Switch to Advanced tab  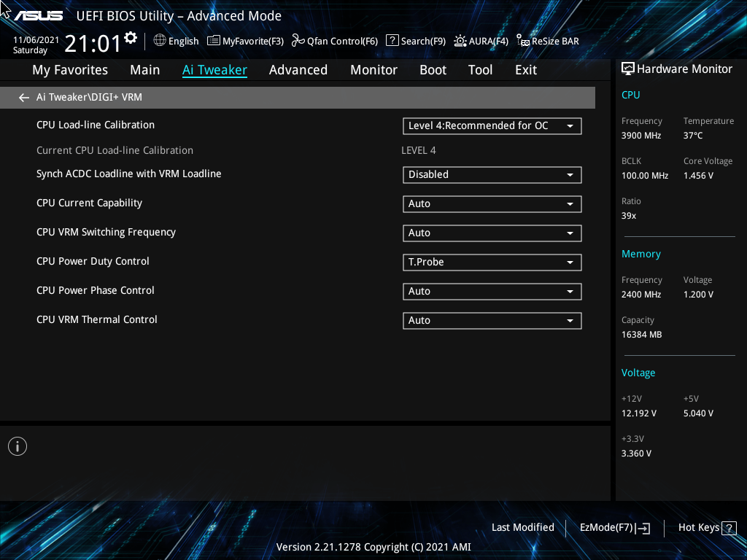coord(298,70)
